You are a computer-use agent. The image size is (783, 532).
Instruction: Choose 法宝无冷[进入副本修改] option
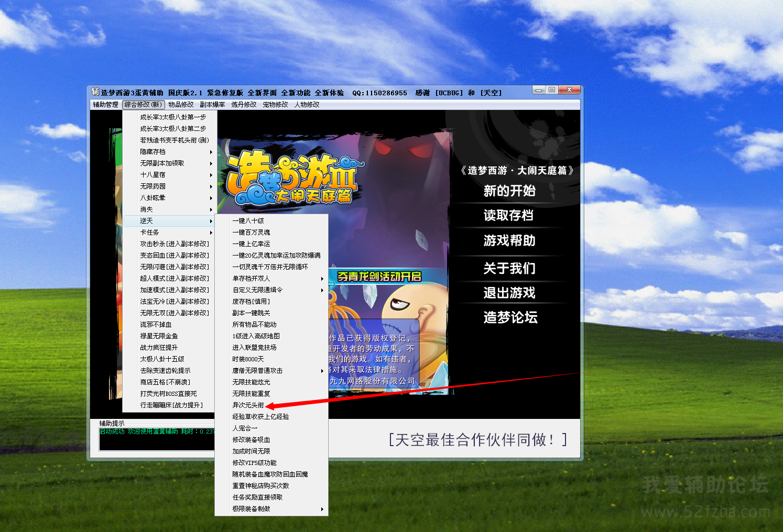169,302
